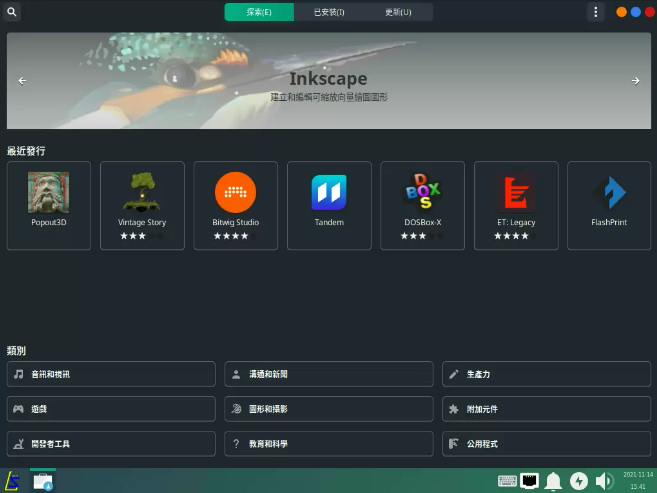Switch to the 更新(U) updates tab
Viewport: 657px width, 493px height.
click(398, 12)
